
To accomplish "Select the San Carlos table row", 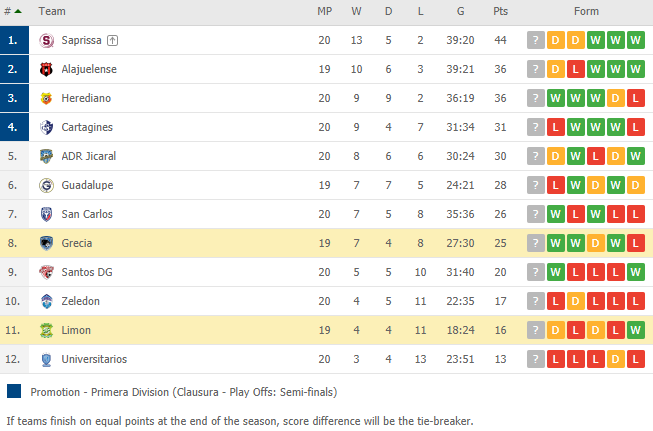I will click(326, 214).
